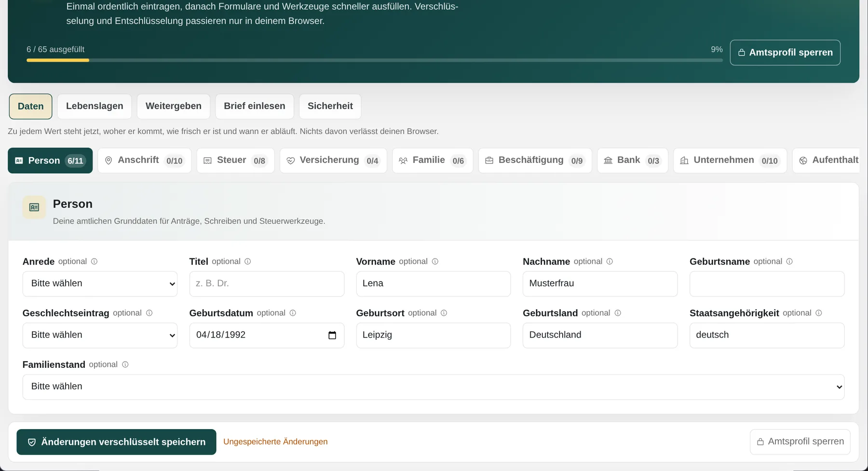Viewport: 868px width, 471px height.
Task: Select the Beschäftigung 0/9 category
Action: coord(535,161)
